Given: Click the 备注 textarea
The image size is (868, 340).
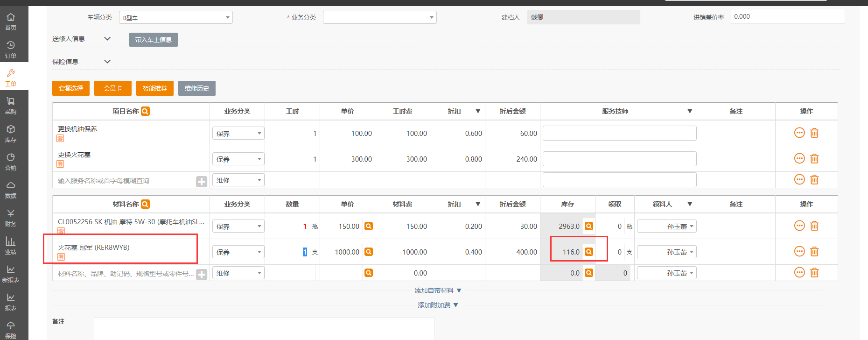Looking at the screenshot, I should (264, 329).
